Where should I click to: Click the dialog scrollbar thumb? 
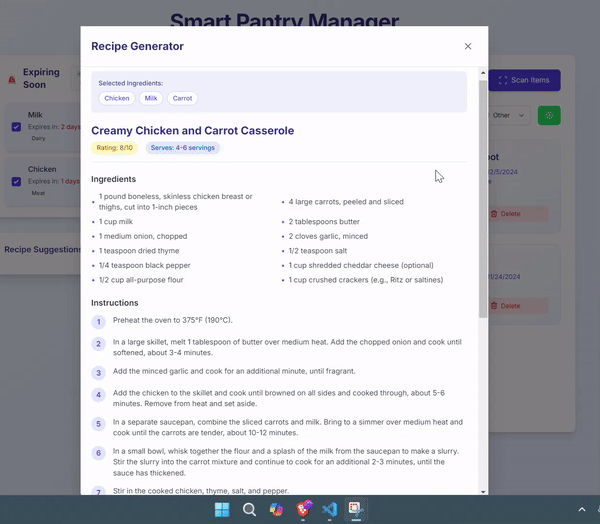(483, 199)
